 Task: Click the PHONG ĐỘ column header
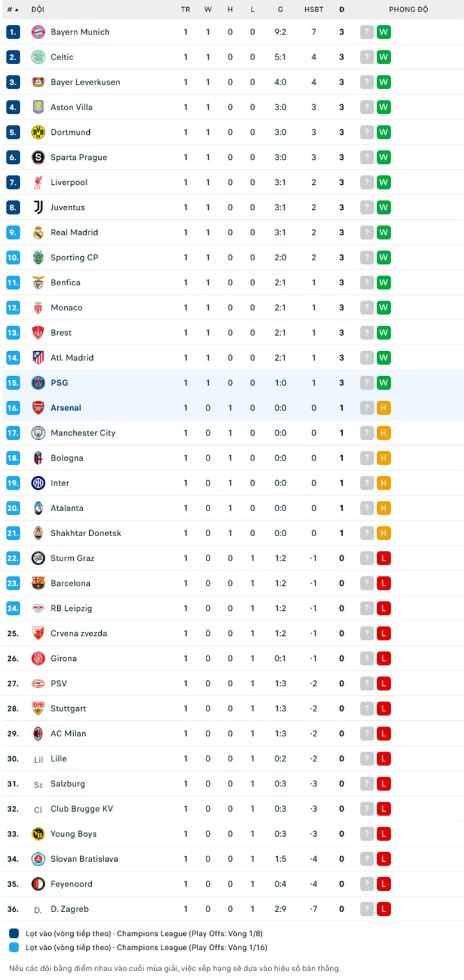coord(408,10)
